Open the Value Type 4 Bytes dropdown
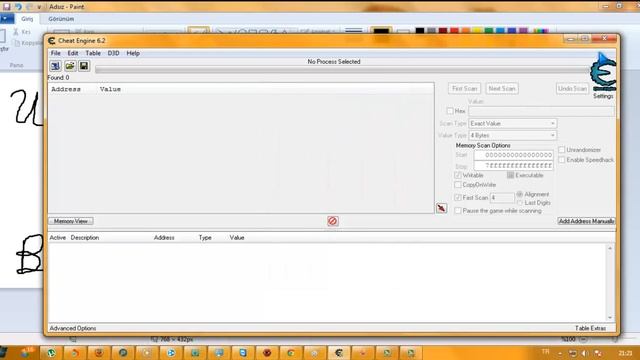Viewport: 640px width, 360px height. point(512,135)
